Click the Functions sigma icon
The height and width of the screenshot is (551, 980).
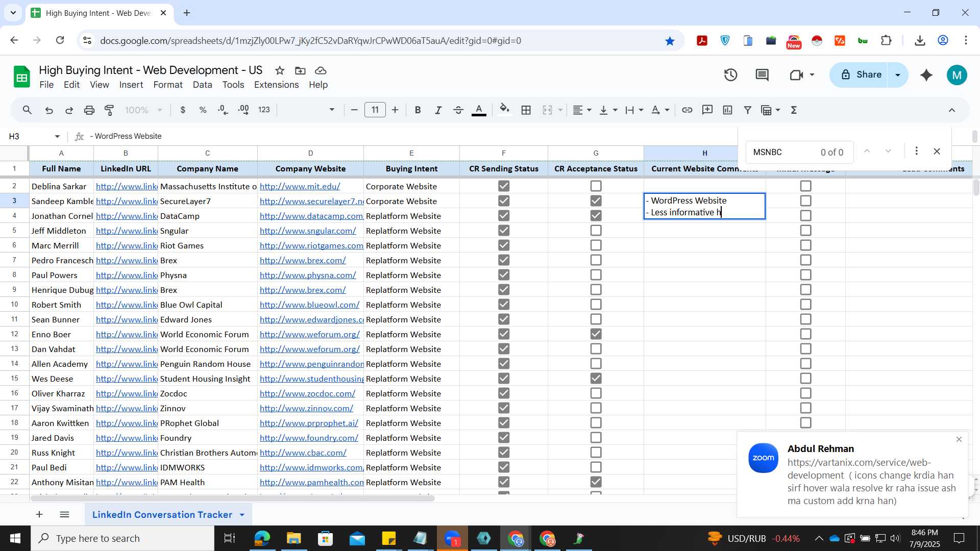(794, 110)
